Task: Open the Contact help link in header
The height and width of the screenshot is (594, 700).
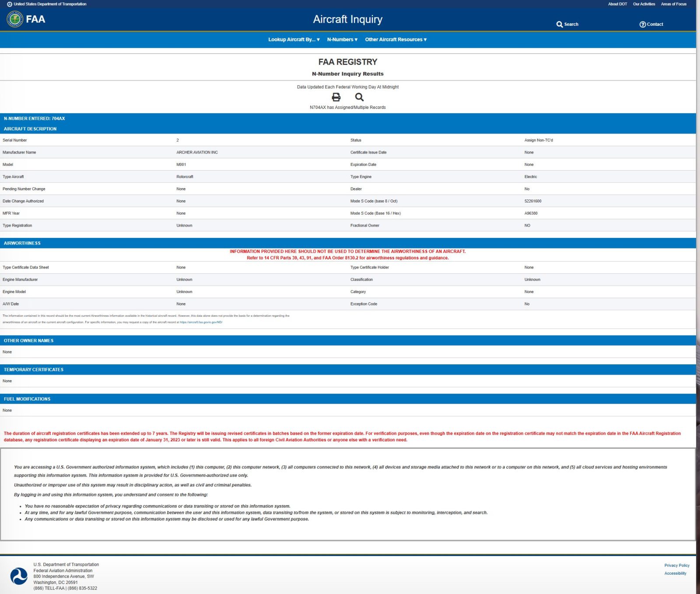Action: 651,24
